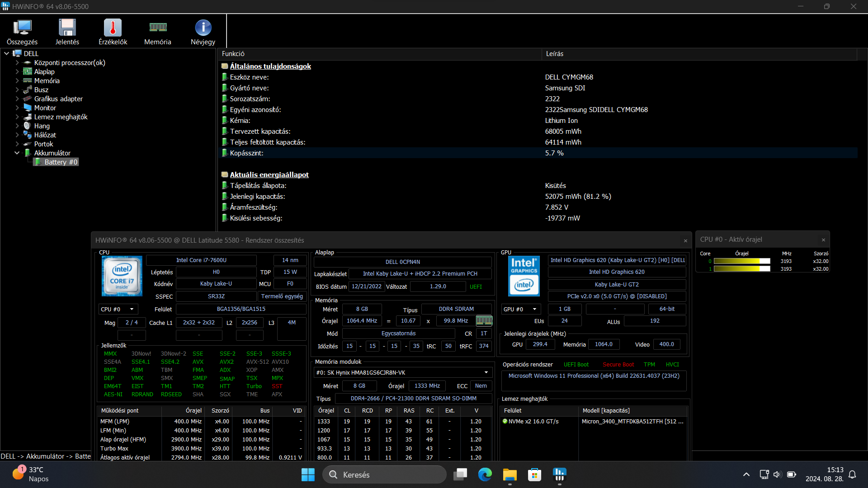Select the Memória tree item

tap(47, 80)
